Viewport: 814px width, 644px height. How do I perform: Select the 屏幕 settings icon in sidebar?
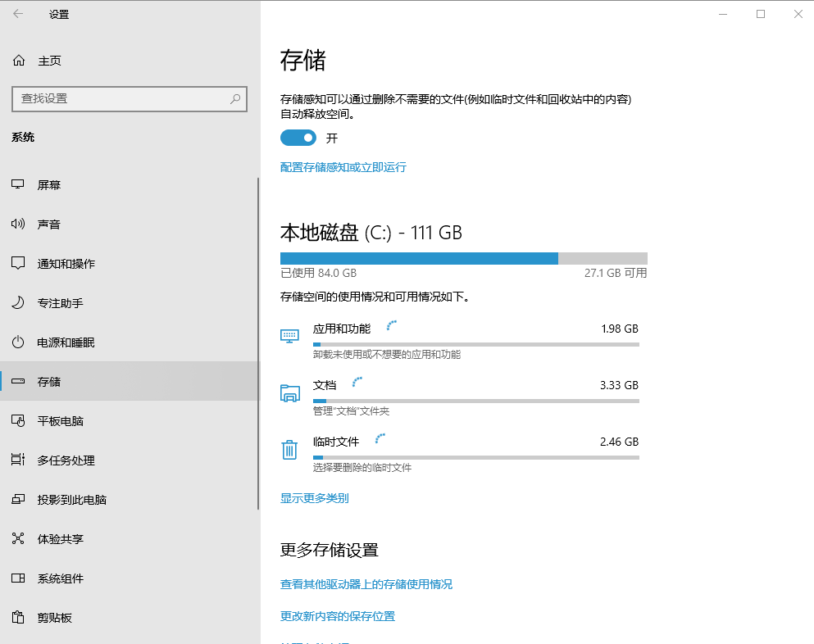17,184
